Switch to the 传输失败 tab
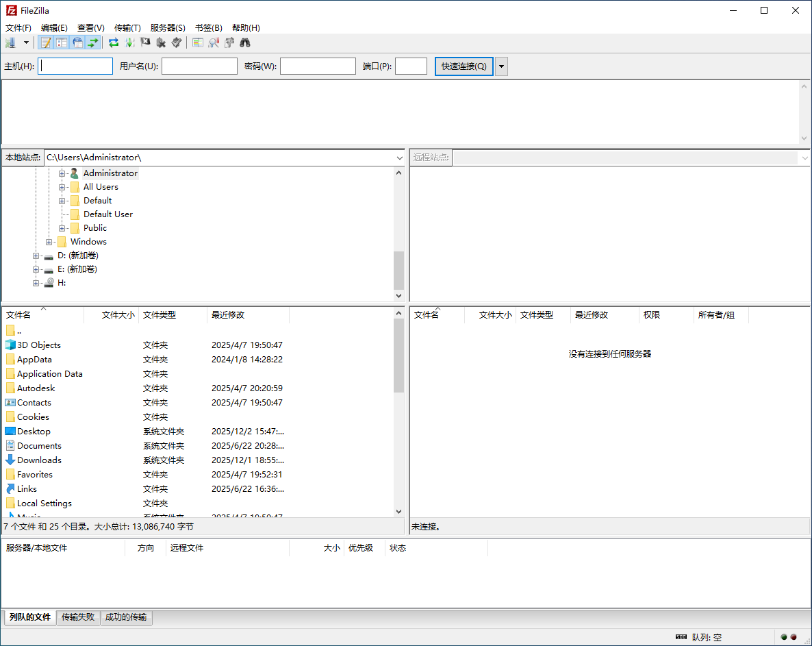Image resolution: width=812 pixels, height=646 pixels. click(77, 617)
